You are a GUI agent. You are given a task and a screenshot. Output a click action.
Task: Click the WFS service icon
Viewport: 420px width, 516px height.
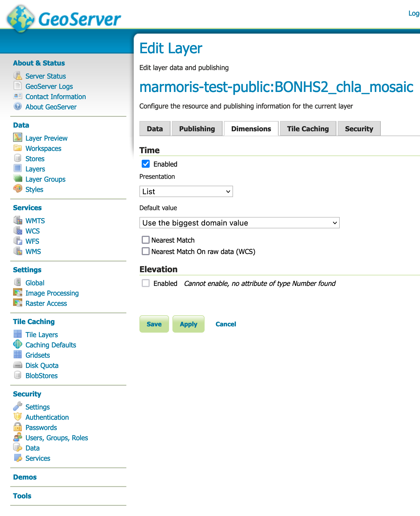(18, 241)
